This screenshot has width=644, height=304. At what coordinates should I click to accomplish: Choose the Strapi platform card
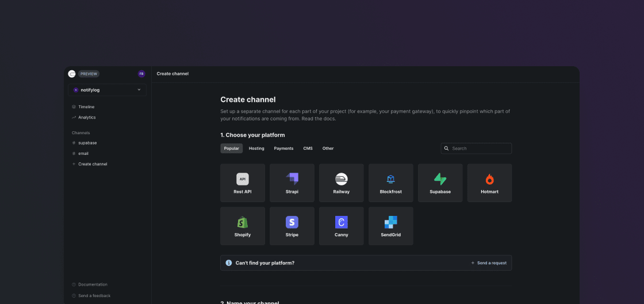point(292,183)
